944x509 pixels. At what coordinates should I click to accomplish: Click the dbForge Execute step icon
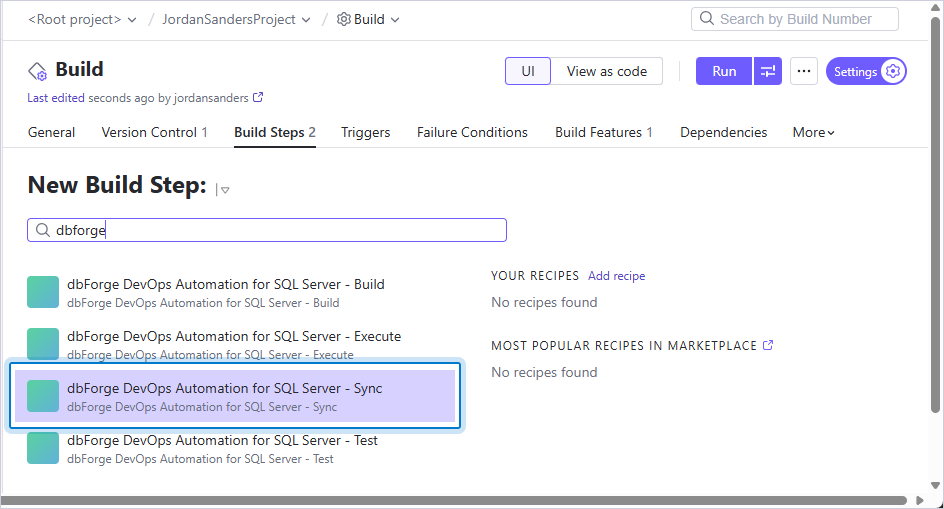pos(43,344)
